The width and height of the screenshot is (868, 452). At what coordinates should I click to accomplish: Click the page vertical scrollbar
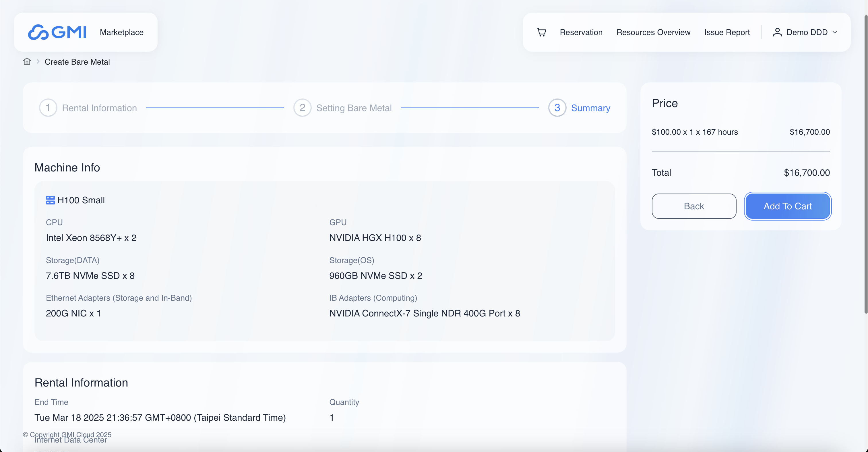tap(866, 165)
